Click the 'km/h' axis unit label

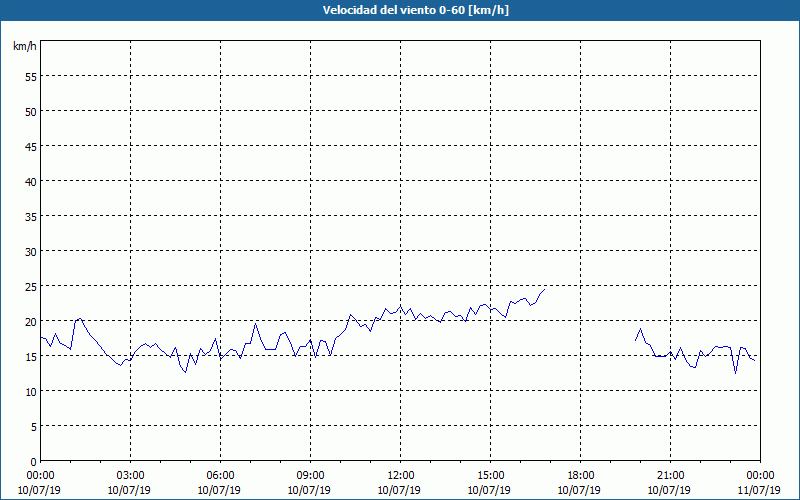click(24, 46)
